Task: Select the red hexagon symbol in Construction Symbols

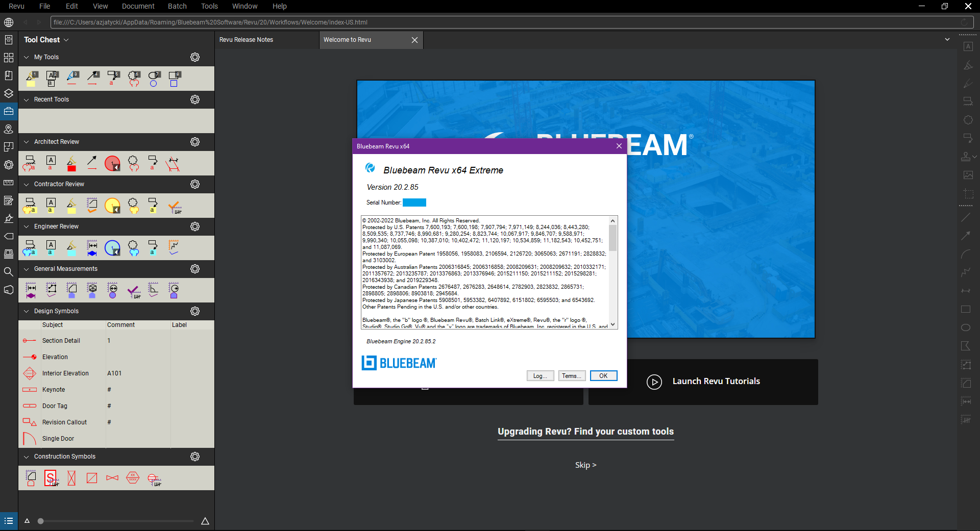Action: (133, 478)
